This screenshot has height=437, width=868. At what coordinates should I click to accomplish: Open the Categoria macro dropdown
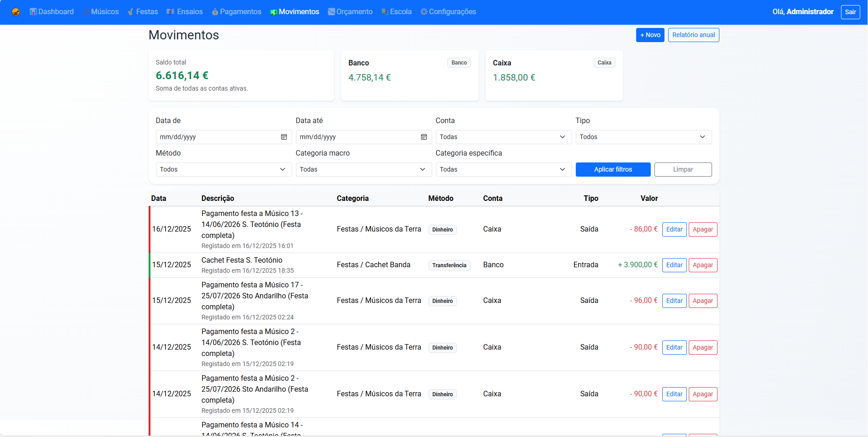(363, 169)
